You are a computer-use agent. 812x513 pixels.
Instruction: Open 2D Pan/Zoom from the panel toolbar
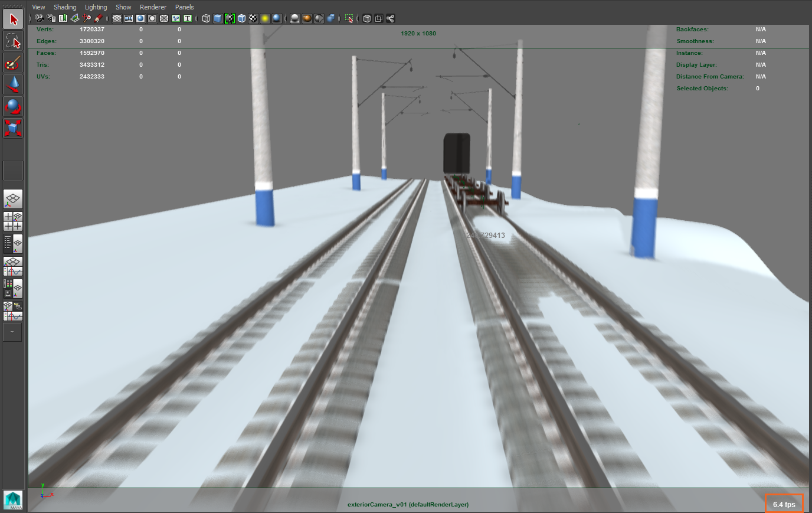coord(86,18)
